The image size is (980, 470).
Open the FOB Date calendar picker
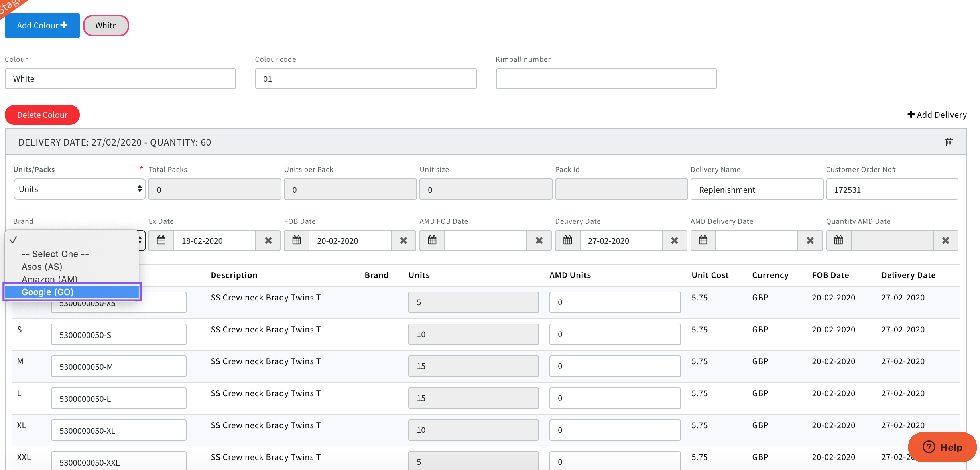tap(297, 241)
